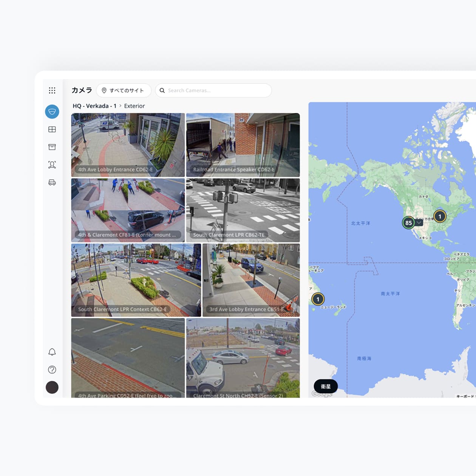
Task: Select the Exterior breadcrumb
Action: pos(134,106)
